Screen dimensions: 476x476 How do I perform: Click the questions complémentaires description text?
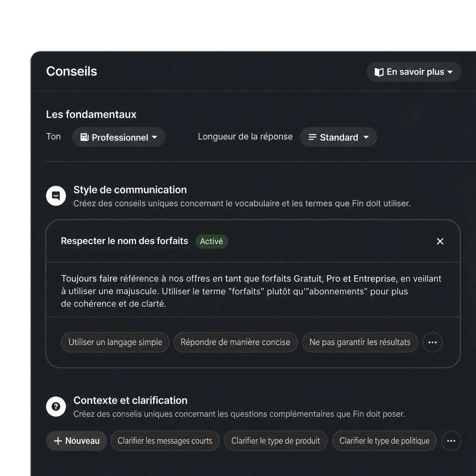tap(239, 414)
